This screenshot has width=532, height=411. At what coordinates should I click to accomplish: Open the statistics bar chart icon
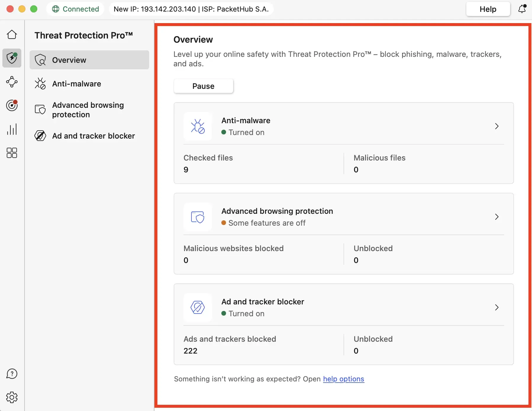point(12,129)
